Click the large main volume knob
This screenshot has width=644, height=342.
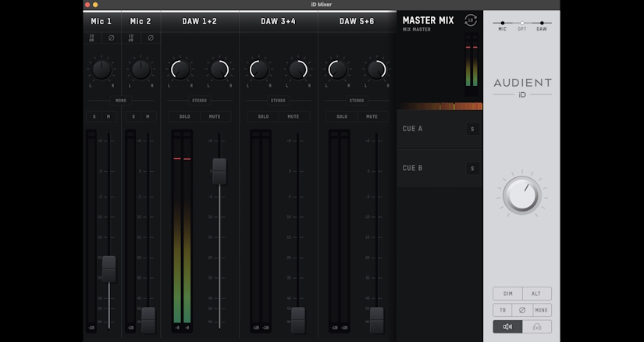click(522, 195)
